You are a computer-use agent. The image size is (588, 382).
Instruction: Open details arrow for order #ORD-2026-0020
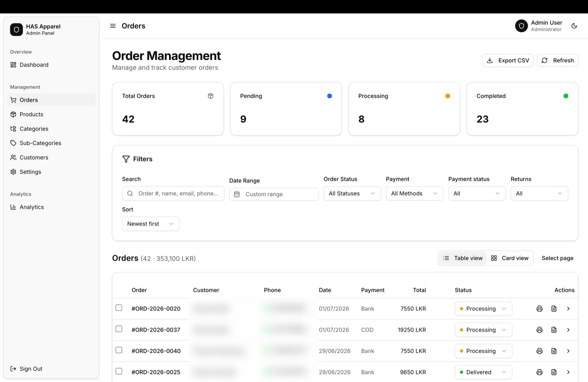coord(568,309)
